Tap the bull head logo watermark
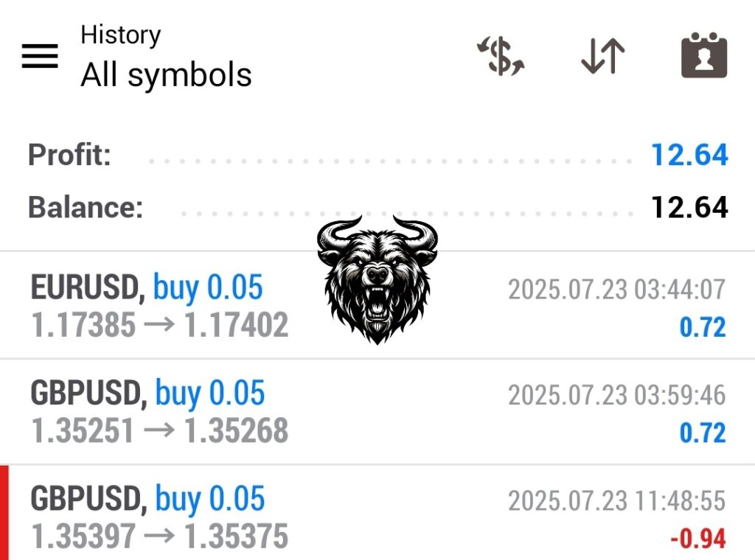755x560 pixels. [x=377, y=280]
